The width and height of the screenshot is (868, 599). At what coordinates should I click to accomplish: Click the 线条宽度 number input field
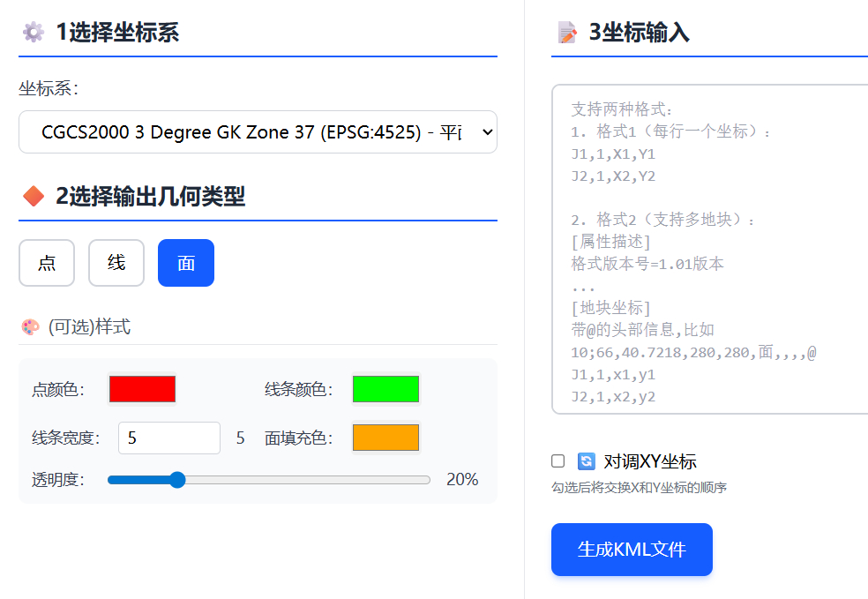(x=168, y=438)
